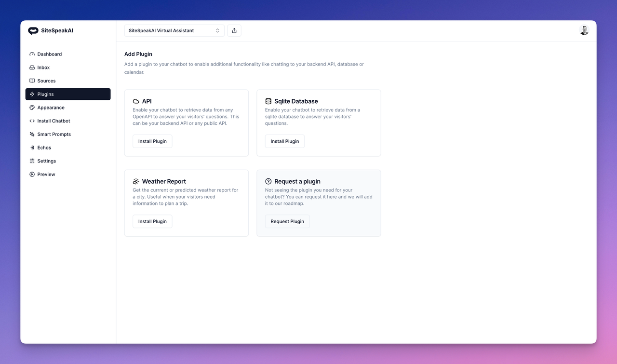Click the Appearance palette icon

32,108
